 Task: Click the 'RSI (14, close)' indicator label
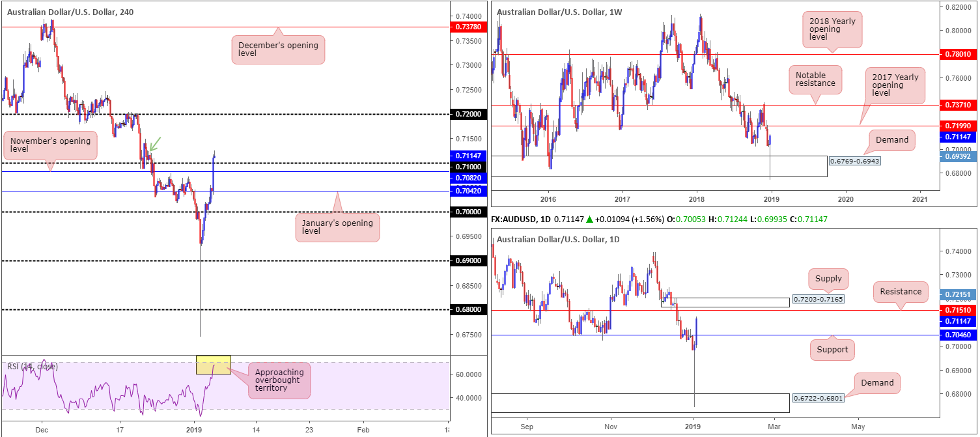point(33,367)
